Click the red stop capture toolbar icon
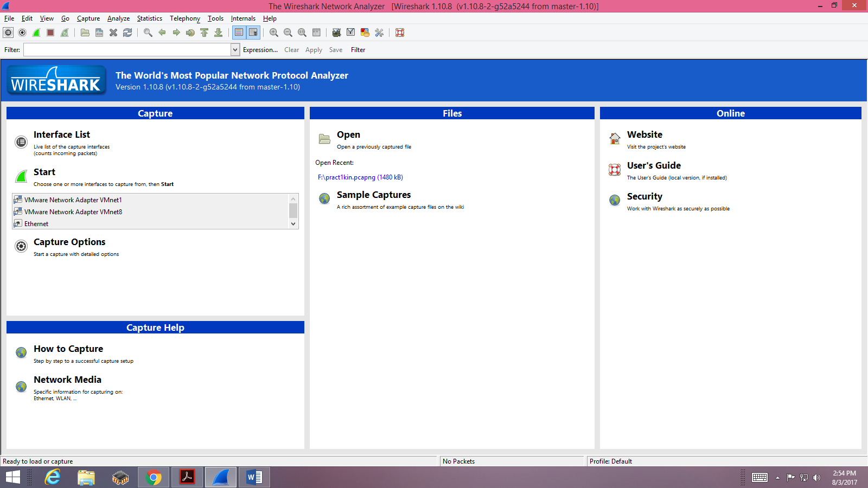The image size is (868, 488). (50, 33)
